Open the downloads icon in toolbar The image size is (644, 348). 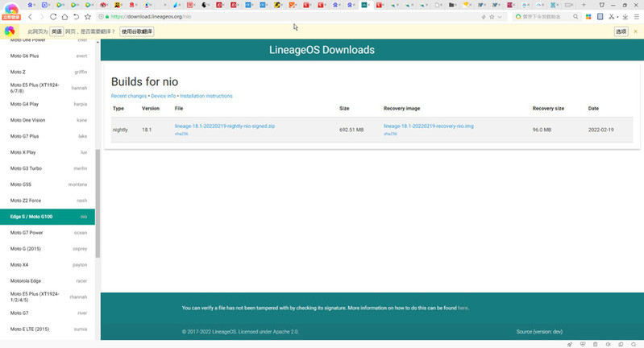pyautogui.click(x=625, y=17)
